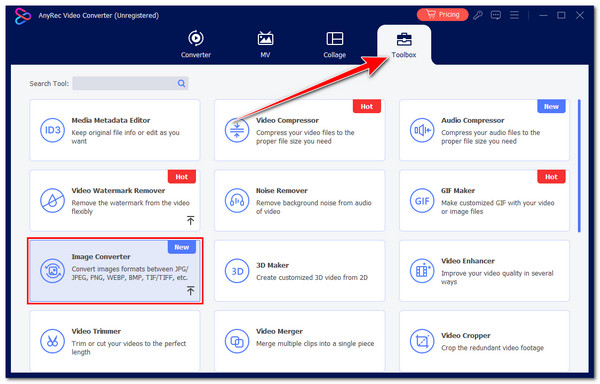This screenshot has width=600, height=384.
Task: Click the Video Trimmer title text
Action: [x=96, y=331]
